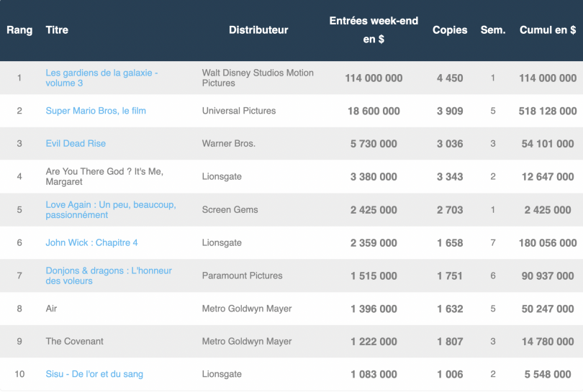Click the Copies column header
Viewport: 583px width, 392px height.
tap(450, 30)
